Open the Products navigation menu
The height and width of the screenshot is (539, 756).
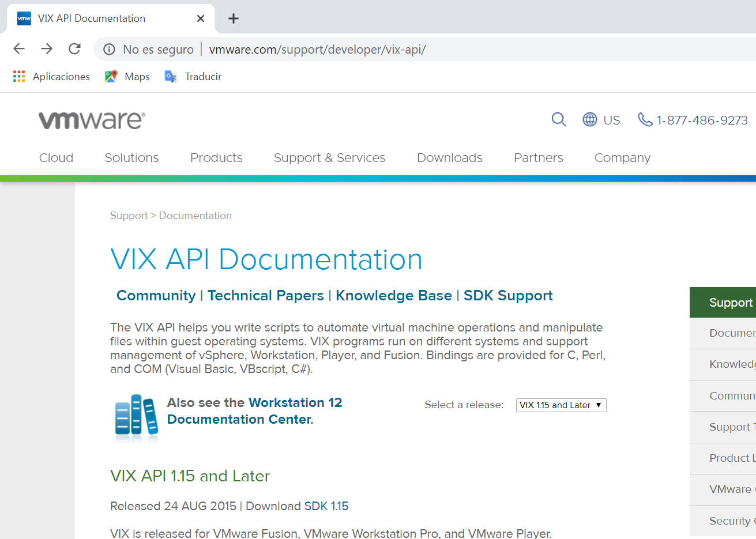(x=216, y=158)
